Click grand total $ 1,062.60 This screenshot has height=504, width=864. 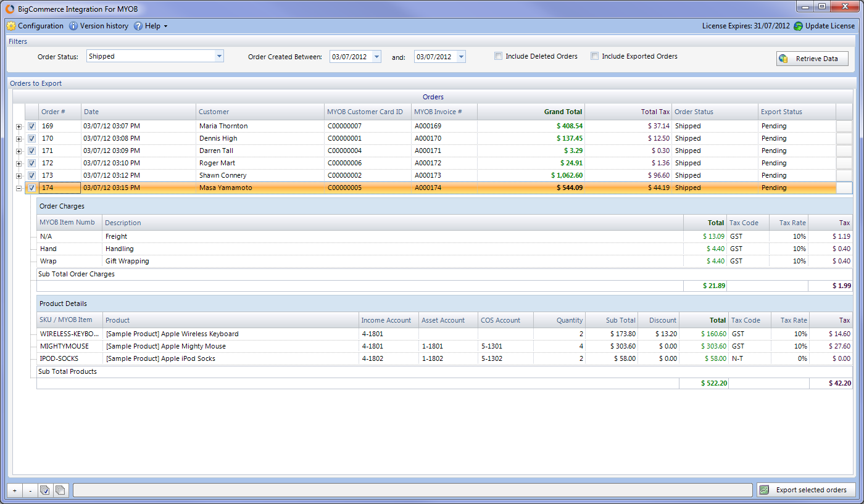[x=531, y=175]
